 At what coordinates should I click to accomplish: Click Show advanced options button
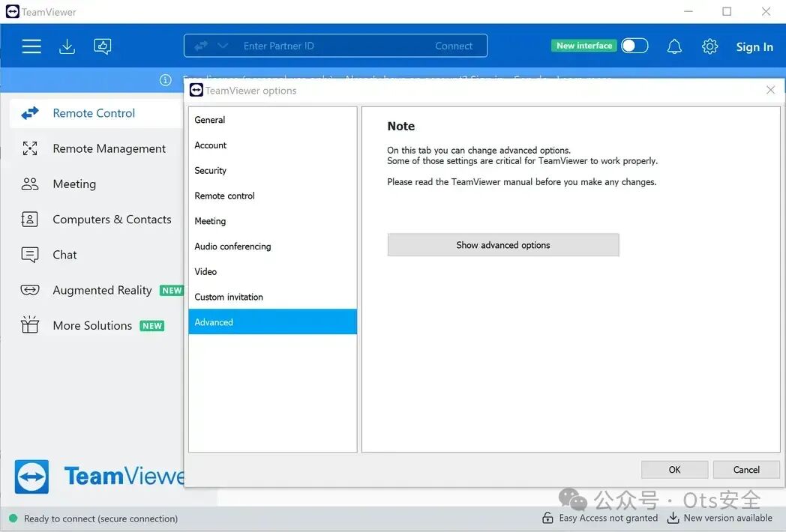pyautogui.click(x=503, y=245)
